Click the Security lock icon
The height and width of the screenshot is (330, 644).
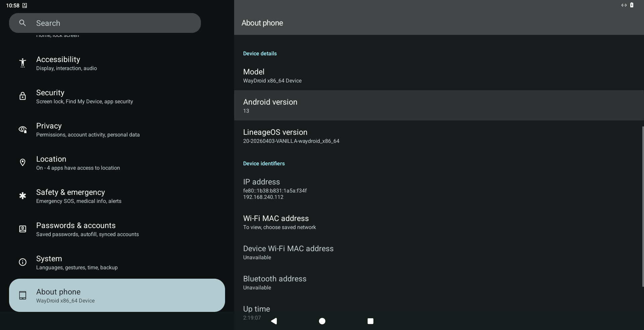(22, 96)
